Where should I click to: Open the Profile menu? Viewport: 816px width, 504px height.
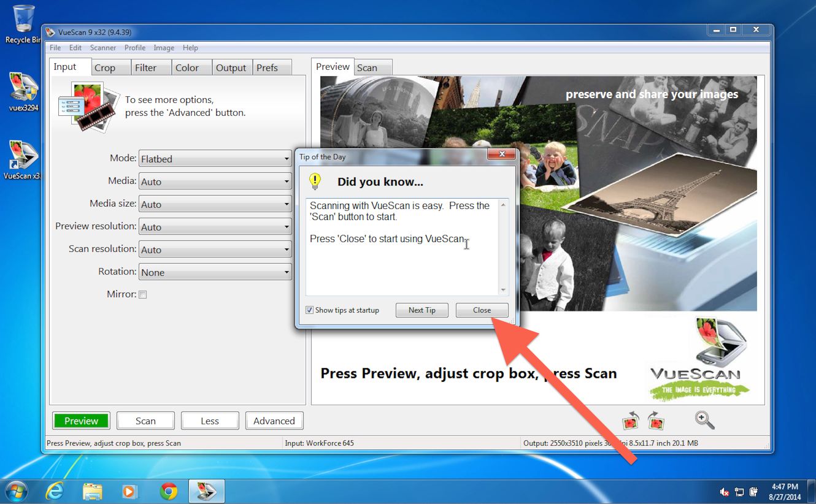coord(135,48)
